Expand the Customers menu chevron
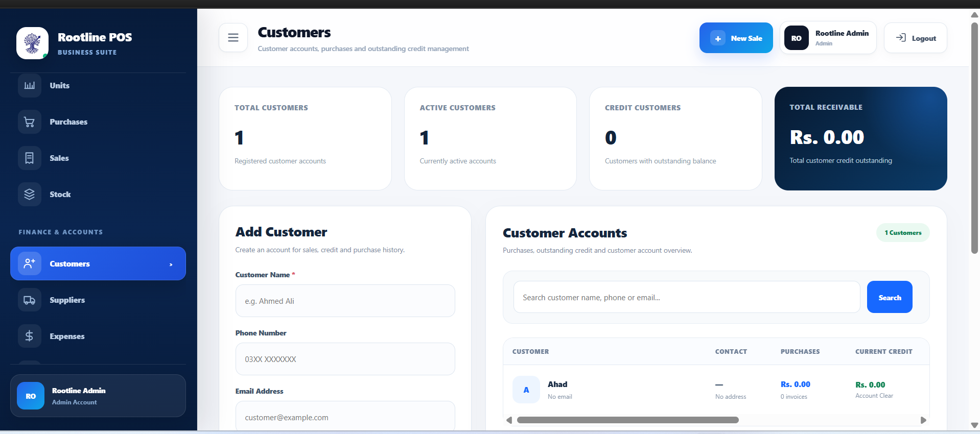The height and width of the screenshot is (434, 980). [x=171, y=264]
